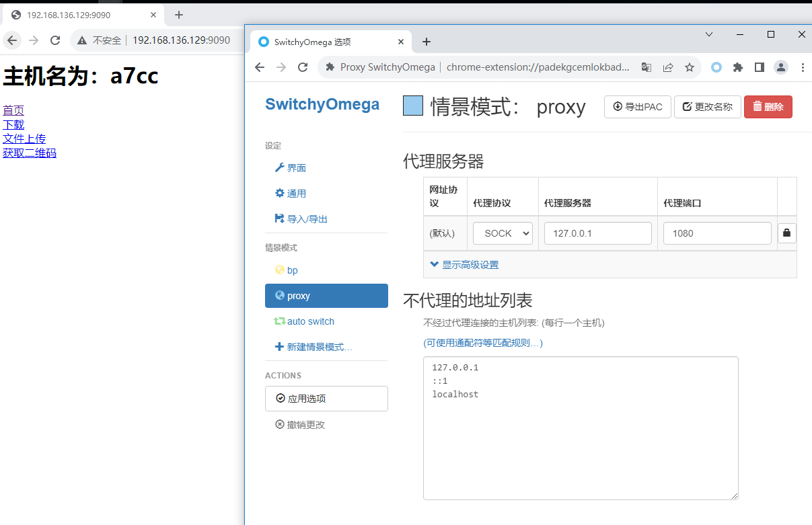Click the 下载 link on background page

(13, 124)
